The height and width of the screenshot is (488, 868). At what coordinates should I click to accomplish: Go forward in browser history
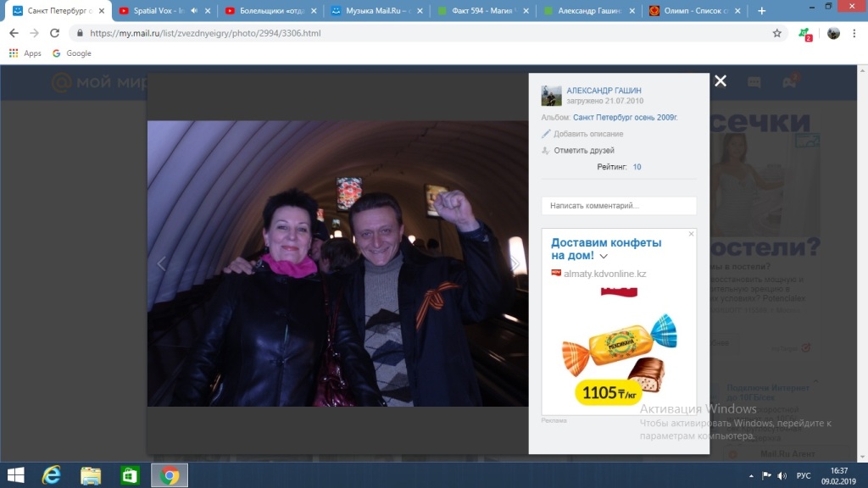point(34,33)
